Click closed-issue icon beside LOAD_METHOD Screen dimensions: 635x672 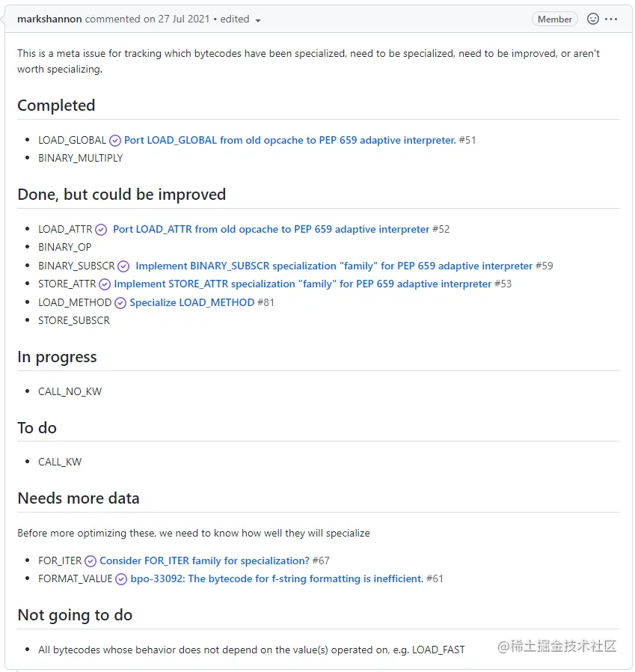[x=120, y=303]
